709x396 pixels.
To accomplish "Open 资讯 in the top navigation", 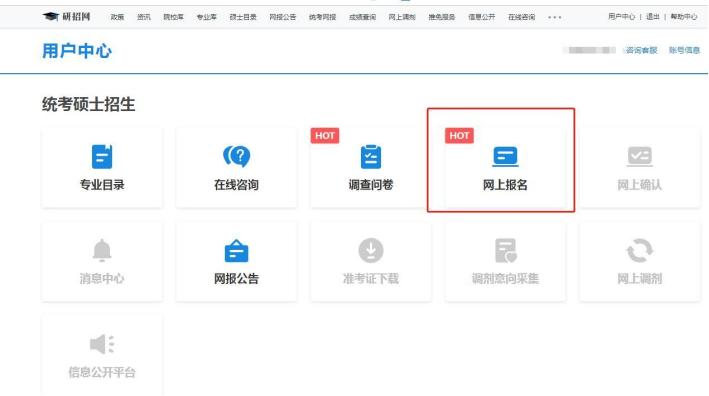I will click(144, 17).
